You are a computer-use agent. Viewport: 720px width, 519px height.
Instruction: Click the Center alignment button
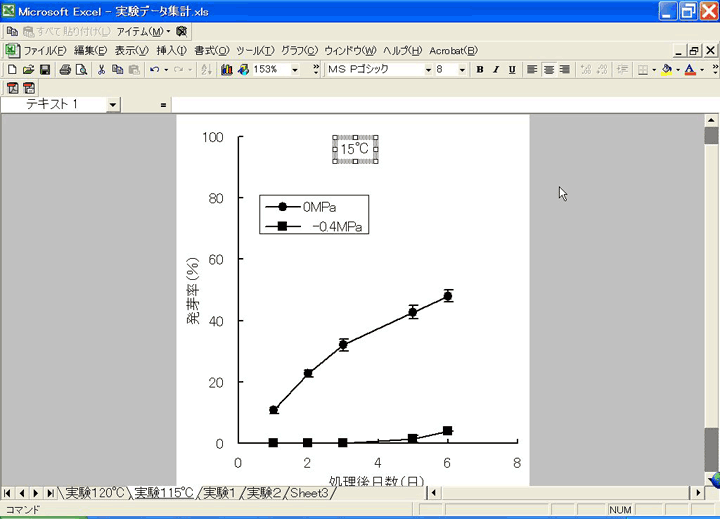pos(548,70)
